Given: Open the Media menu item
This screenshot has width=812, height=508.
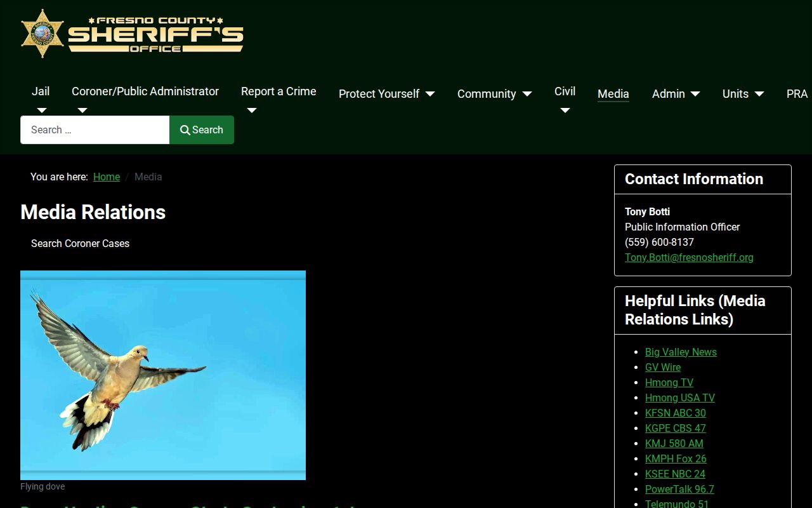Looking at the screenshot, I should click(613, 94).
